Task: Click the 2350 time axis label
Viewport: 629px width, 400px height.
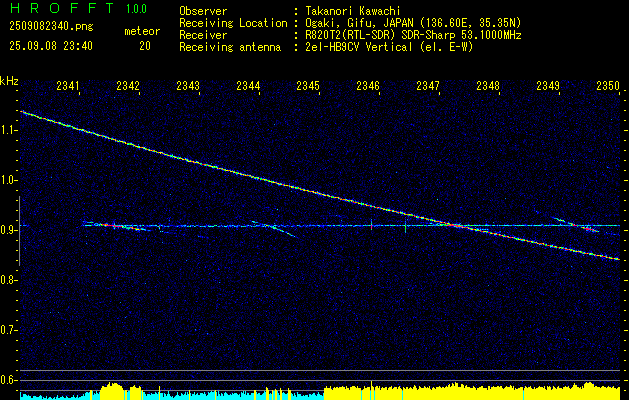Action: 608,85
